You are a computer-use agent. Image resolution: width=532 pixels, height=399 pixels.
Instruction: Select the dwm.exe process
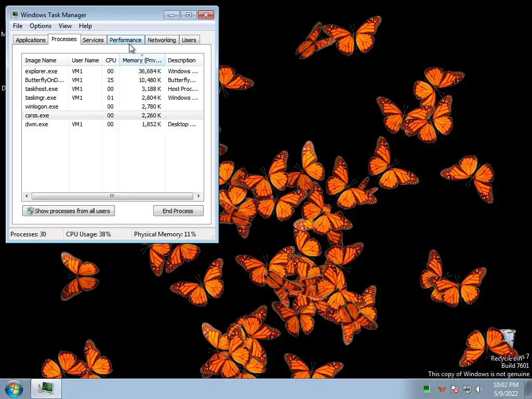(x=113, y=124)
